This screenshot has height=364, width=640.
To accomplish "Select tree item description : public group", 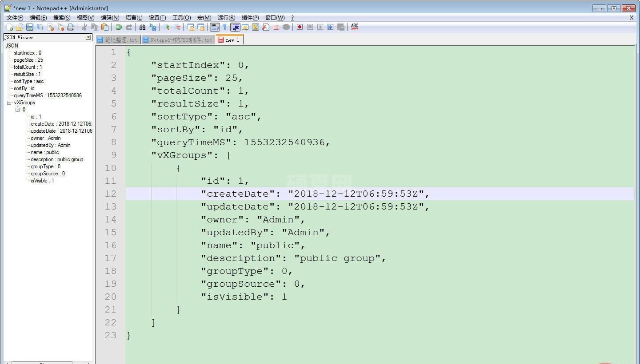I will [x=57, y=159].
